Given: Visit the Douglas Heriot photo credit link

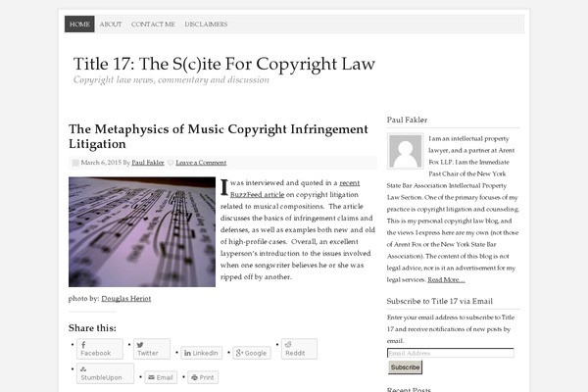Looking at the screenshot, I should tap(126, 299).
